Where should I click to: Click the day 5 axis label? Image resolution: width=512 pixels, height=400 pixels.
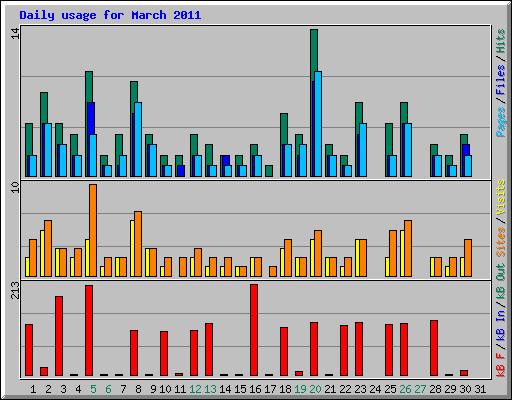click(93, 389)
